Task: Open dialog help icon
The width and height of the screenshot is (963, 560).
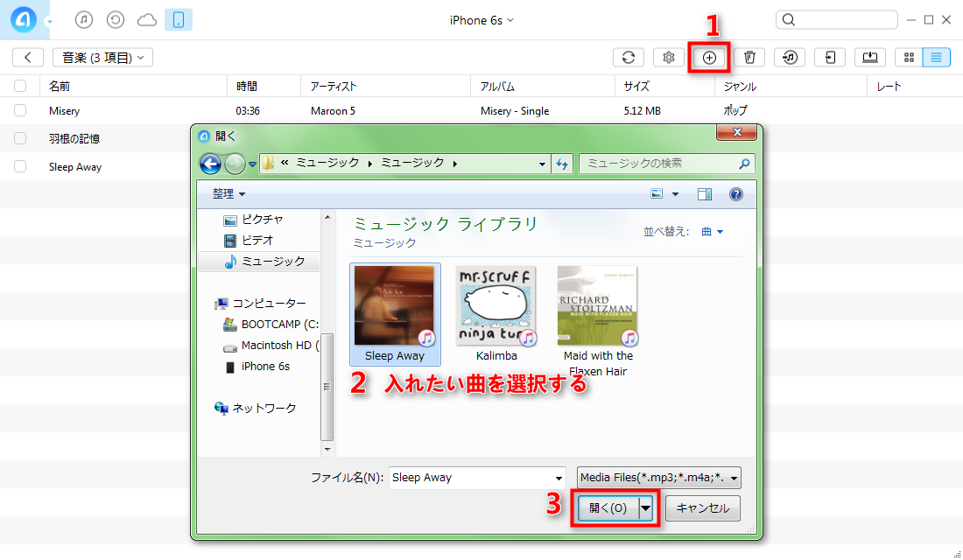Action: coord(735,194)
